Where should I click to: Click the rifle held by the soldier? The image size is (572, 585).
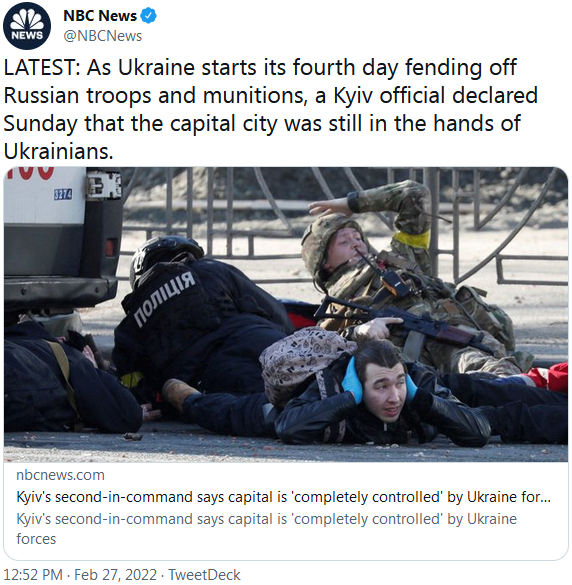(403, 323)
